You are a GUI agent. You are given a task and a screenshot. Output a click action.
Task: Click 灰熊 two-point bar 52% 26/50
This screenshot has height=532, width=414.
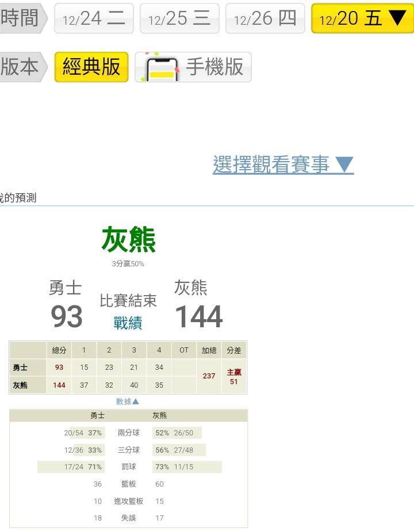(177, 433)
